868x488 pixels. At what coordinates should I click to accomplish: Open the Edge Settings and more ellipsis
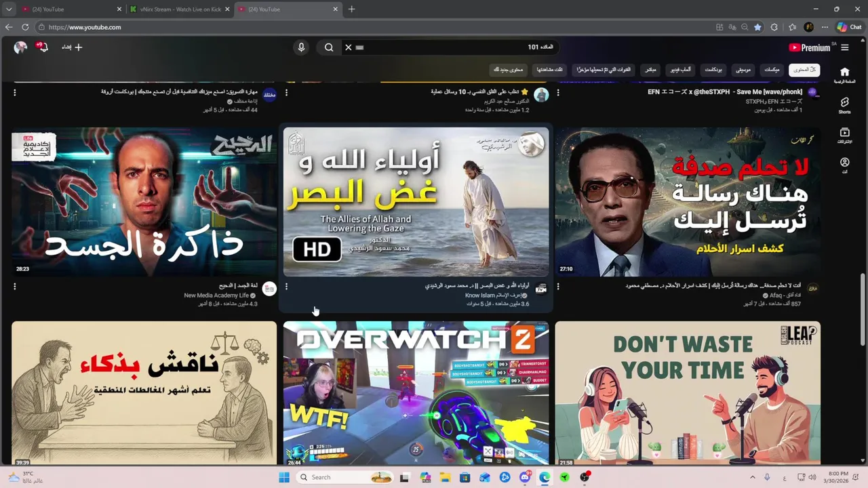pos(825,27)
